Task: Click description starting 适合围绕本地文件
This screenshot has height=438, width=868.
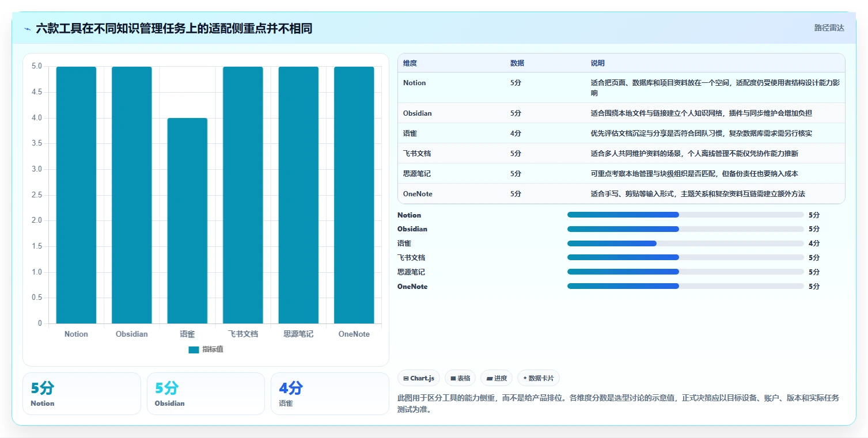Action: point(702,113)
